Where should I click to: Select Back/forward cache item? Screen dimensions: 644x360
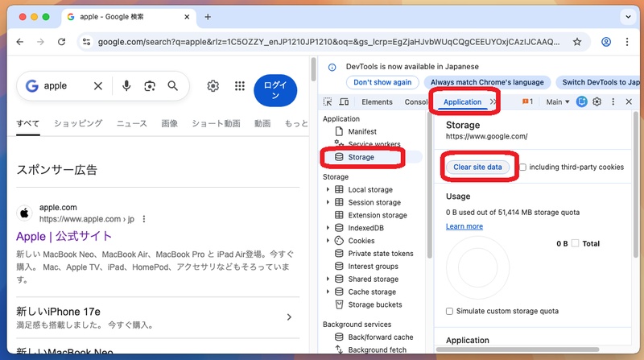[x=381, y=337]
